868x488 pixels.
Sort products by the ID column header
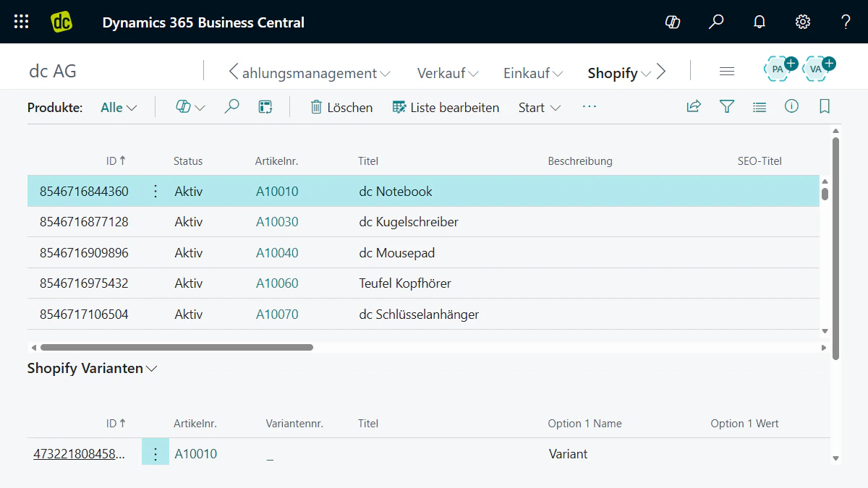[x=116, y=161]
